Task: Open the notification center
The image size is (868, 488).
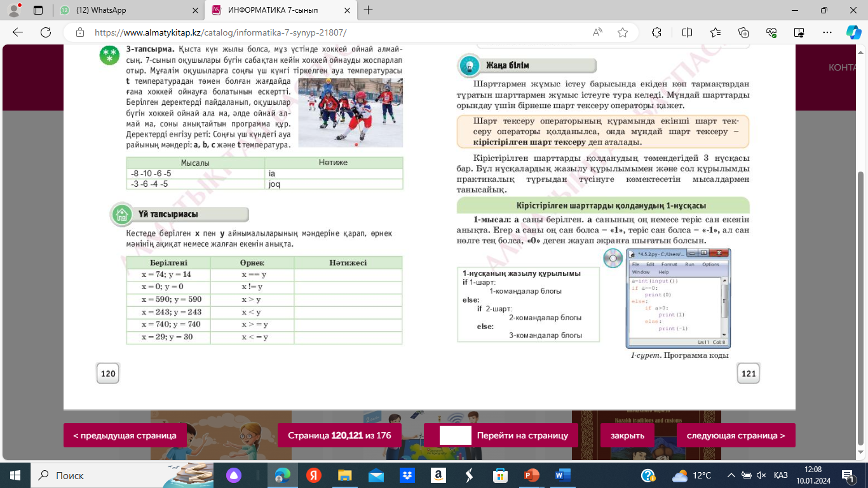Action: pos(848,475)
